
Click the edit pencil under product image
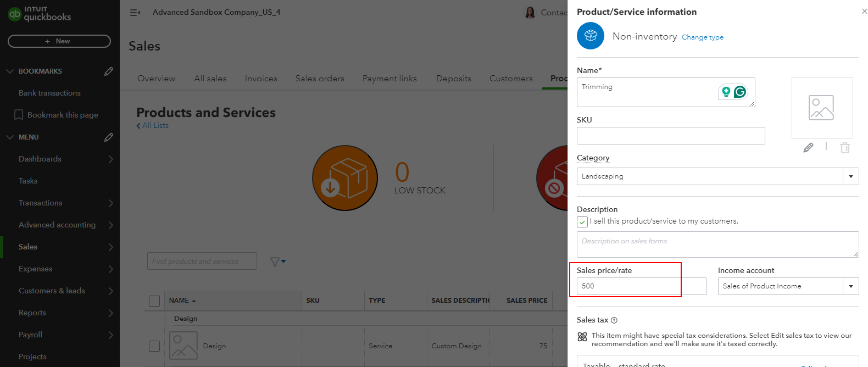pos(808,147)
